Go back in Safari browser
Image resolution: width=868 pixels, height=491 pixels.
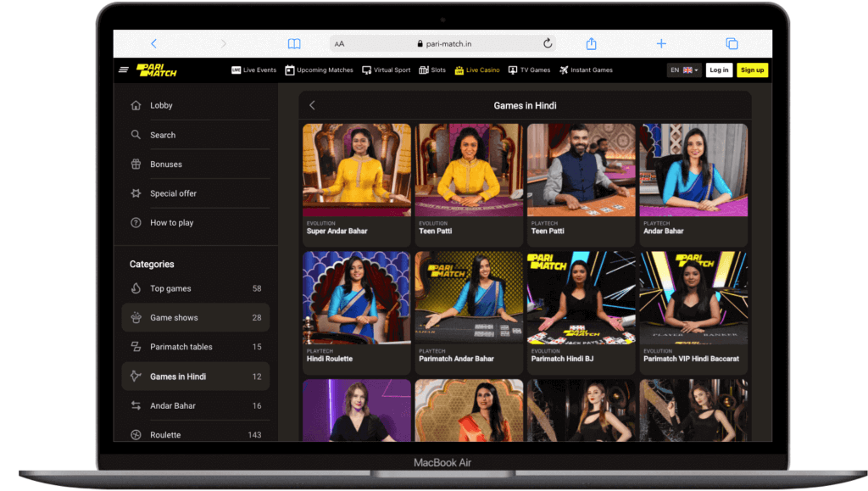pos(154,44)
